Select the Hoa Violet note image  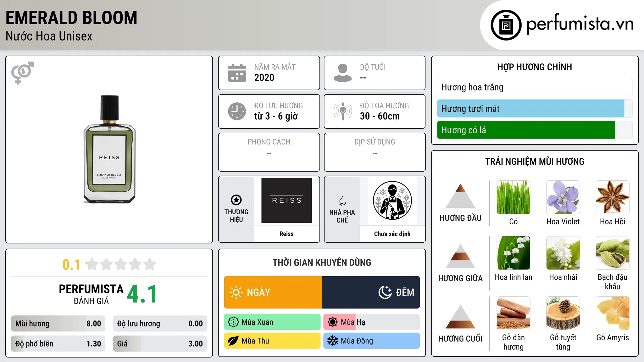pos(563,197)
